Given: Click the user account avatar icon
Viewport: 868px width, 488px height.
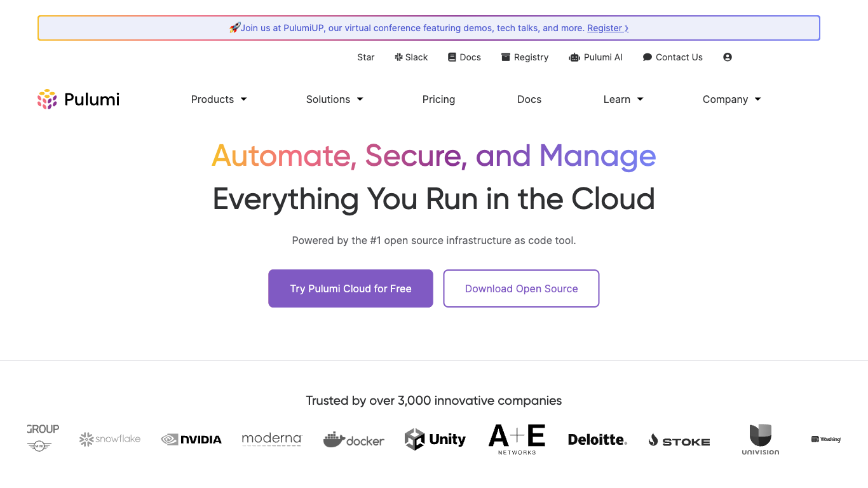Looking at the screenshot, I should pos(728,57).
